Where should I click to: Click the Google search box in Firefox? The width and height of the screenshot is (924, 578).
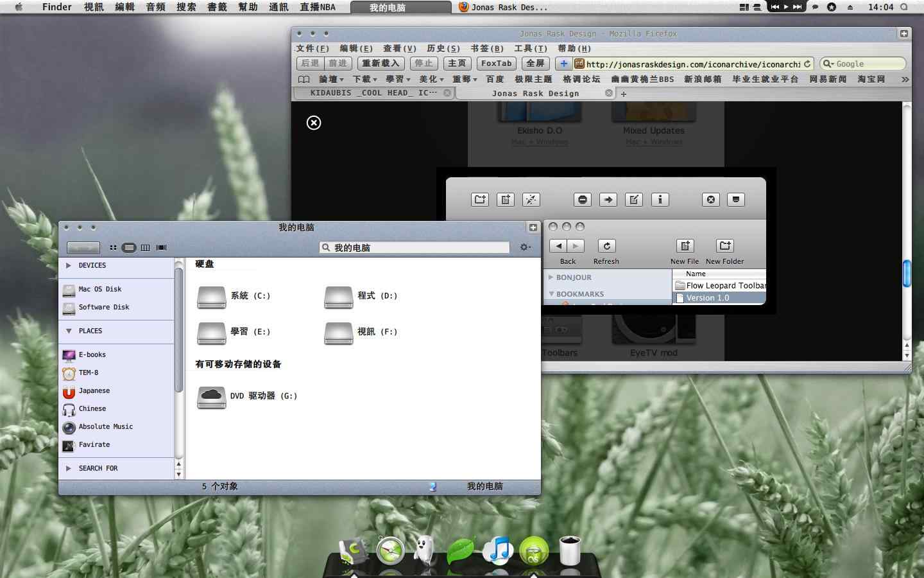coord(863,64)
